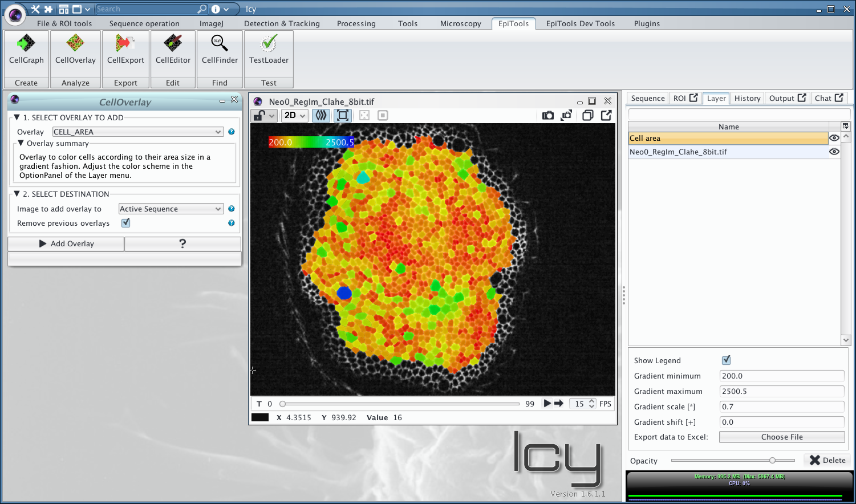
Task: Click the T time position slider
Action: coord(400,404)
